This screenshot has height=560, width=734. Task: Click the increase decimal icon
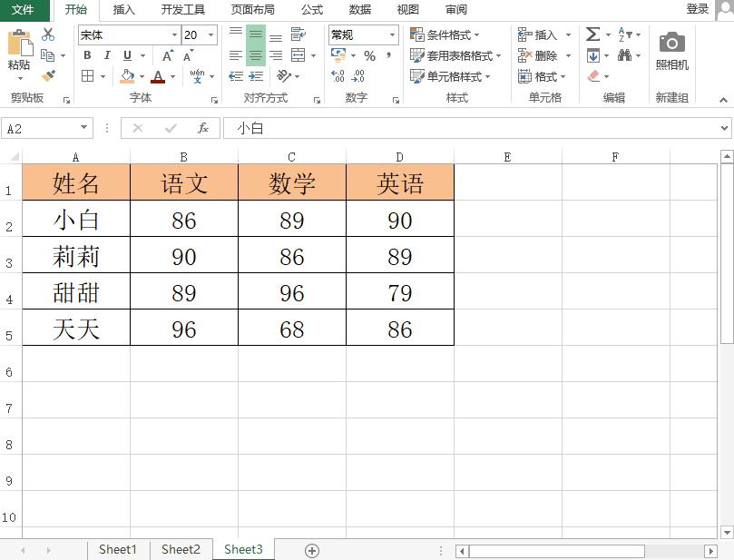pos(336,75)
